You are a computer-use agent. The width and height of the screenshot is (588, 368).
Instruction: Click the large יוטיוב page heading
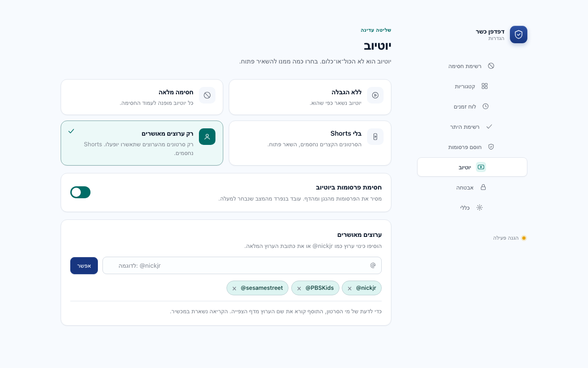coord(378,46)
